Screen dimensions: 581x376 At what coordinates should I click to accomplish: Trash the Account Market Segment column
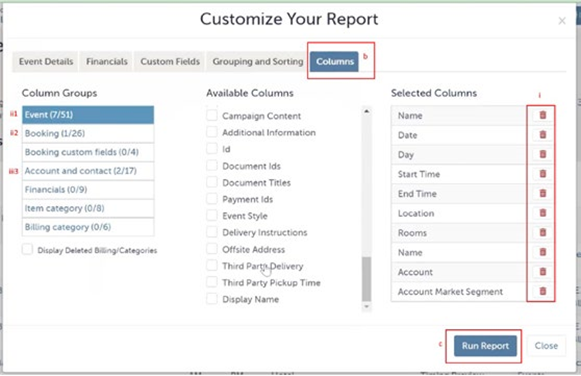click(x=542, y=292)
